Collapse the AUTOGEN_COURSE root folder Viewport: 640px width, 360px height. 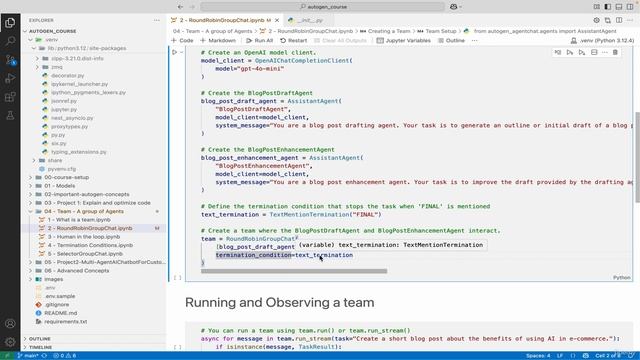pyautogui.click(x=94, y=31)
